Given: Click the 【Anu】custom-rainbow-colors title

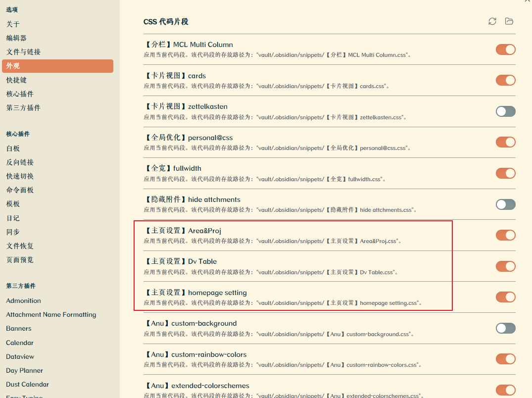Looking at the screenshot, I should (195, 354).
